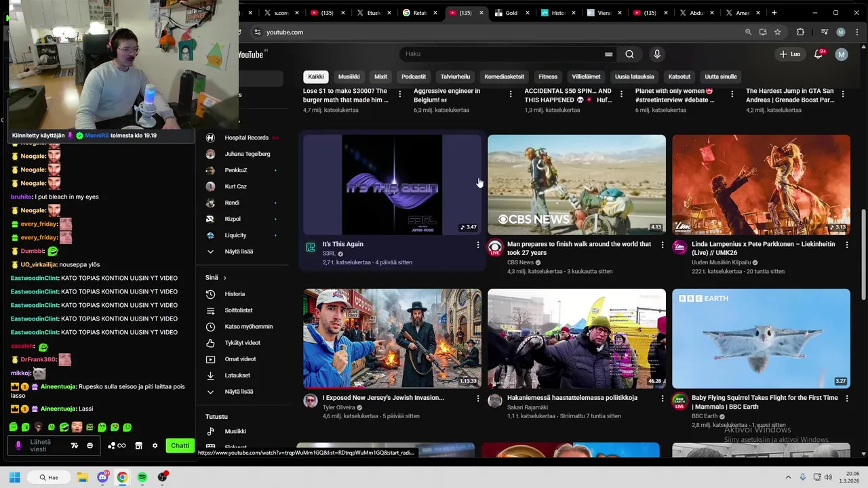This screenshot has width=868, height=488.
Task: Open the new tab plus button
Action: pos(774,13)
